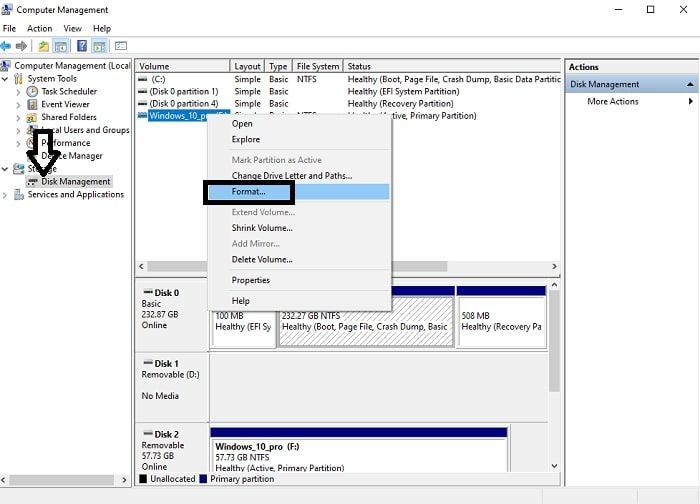This screenshot has height=504, width=700.
Task: Click the Shared Folders icon
Action: pyautogui.click(x=32, y=117)
